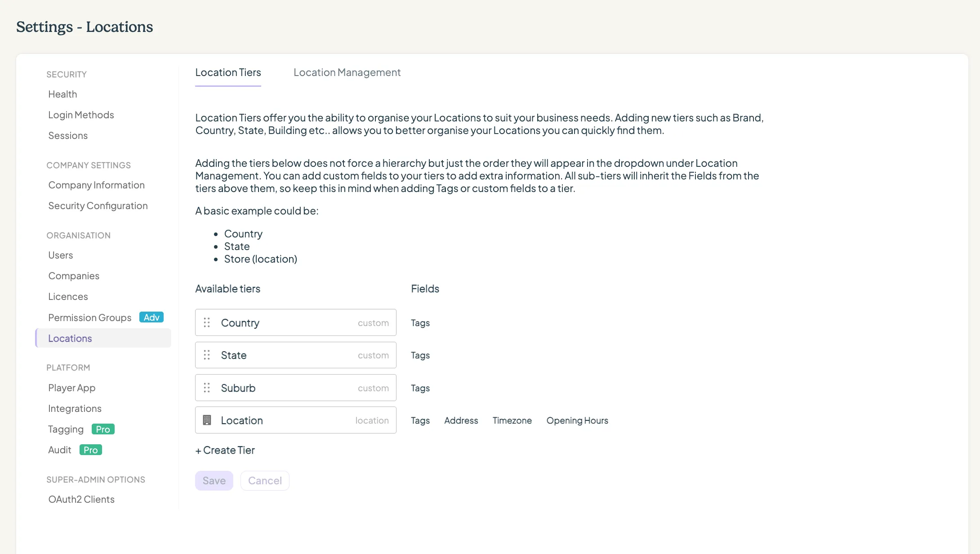Open Tagging settings

click(x=66, y=429)
